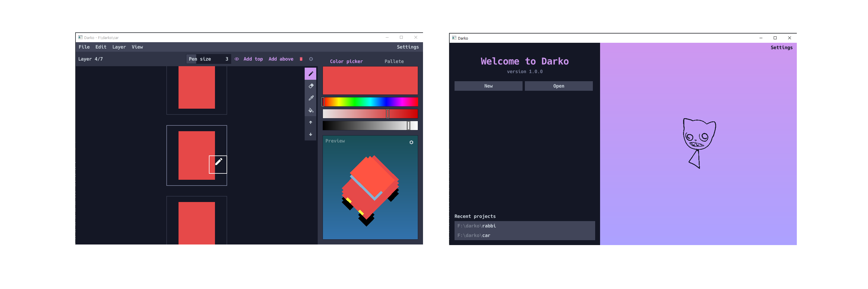Image resolution: width=868 pixels, height=289 pixels.
Task: Close the Darko editor window
Action: pyautogui.click(x=415, y=37)
